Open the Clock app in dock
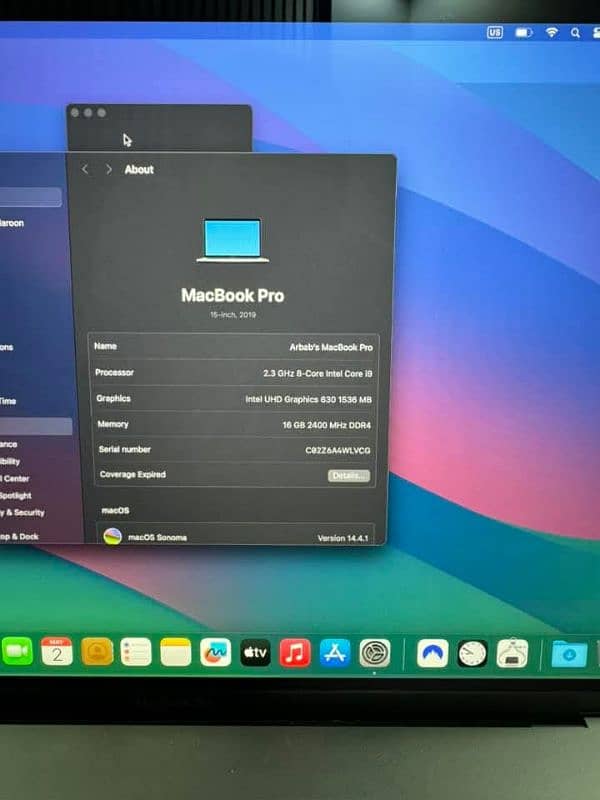Image resolution: width=600 pixels, height=800 pixels. pos(472,653)
